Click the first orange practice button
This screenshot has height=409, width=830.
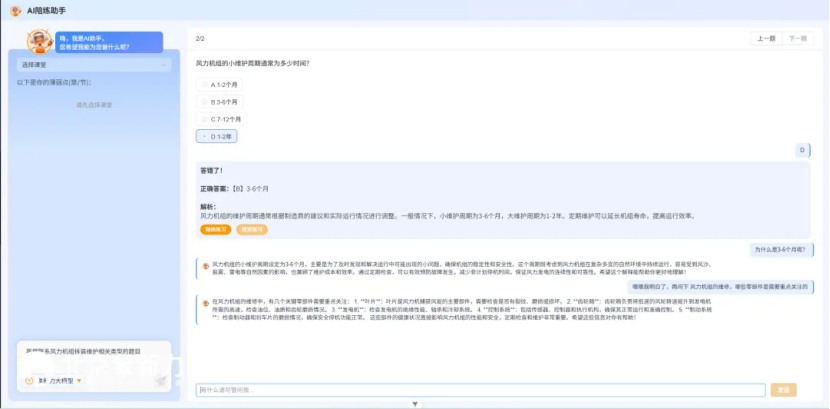click(215, 229)
